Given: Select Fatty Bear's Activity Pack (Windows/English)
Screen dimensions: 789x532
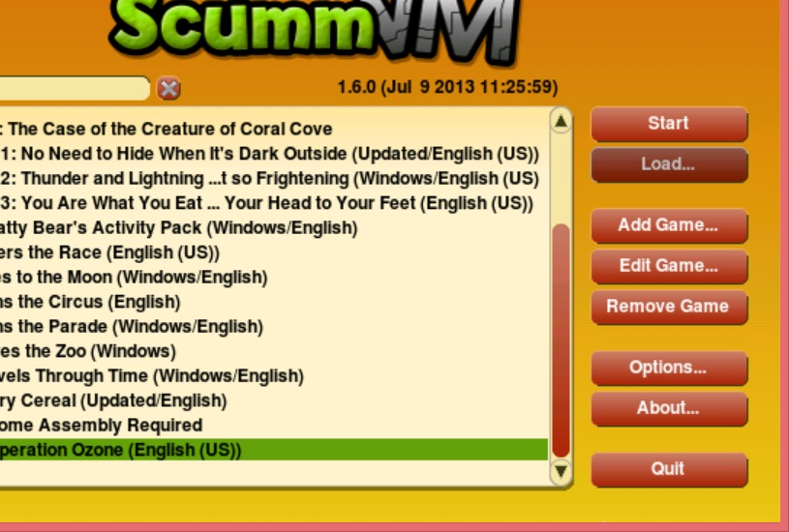Looking at the screenshot, I should click(274, 227).
